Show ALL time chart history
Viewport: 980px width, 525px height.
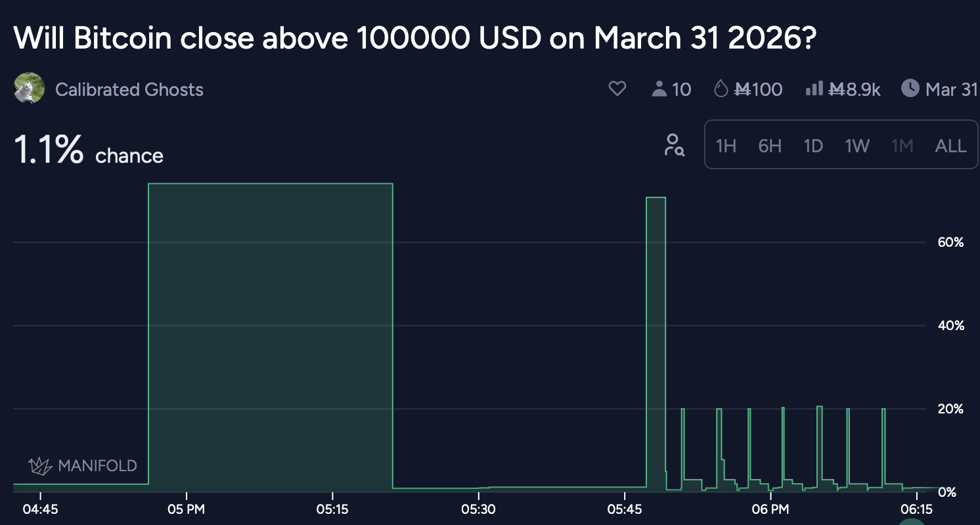950,146
